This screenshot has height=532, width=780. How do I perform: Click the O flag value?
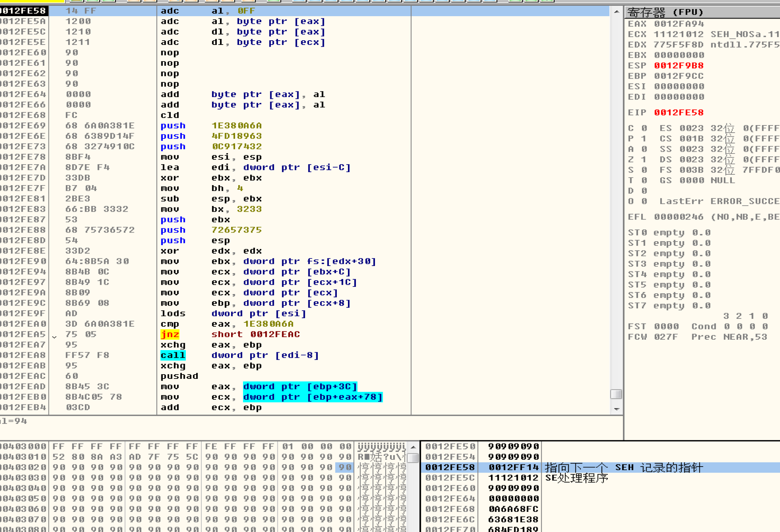(644, 201)
